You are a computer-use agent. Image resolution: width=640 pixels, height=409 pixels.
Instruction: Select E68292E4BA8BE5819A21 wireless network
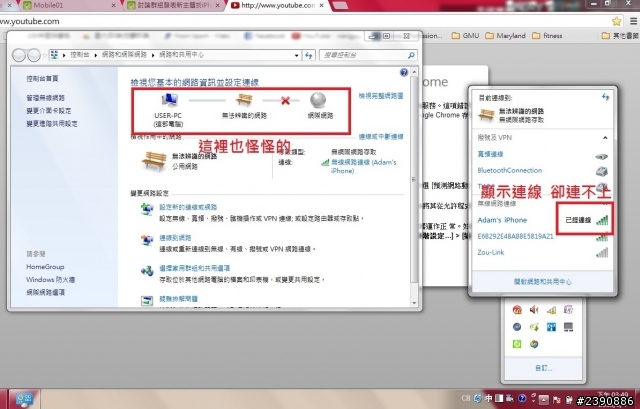pos(542,236)
